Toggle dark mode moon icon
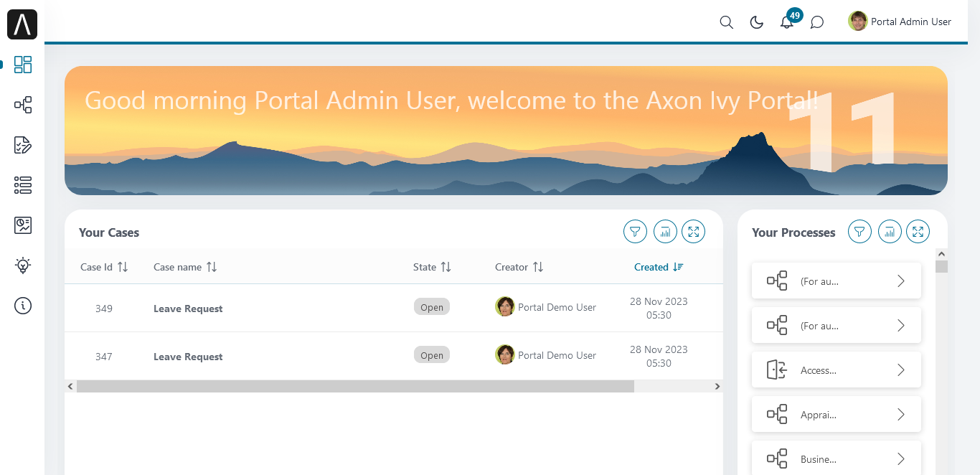The width and height of the screenshot is (980, 475). tap(756, 22)
